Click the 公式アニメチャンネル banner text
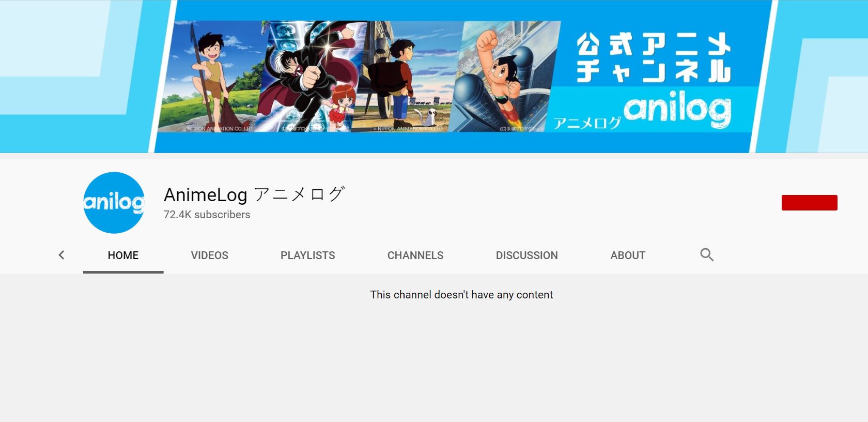The width and height of the screenshot is (868, 422). coord(654,57)
